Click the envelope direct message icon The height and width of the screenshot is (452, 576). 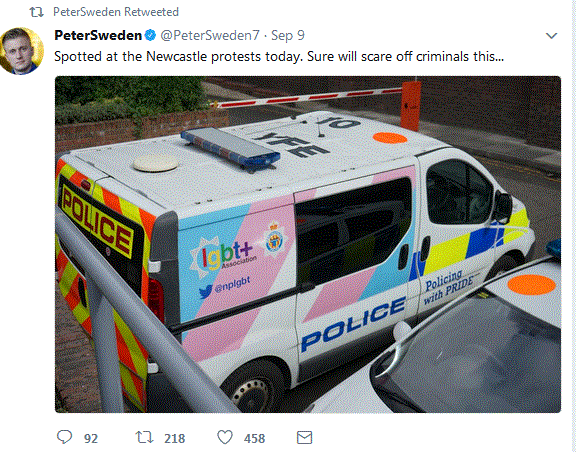point(305,437)
